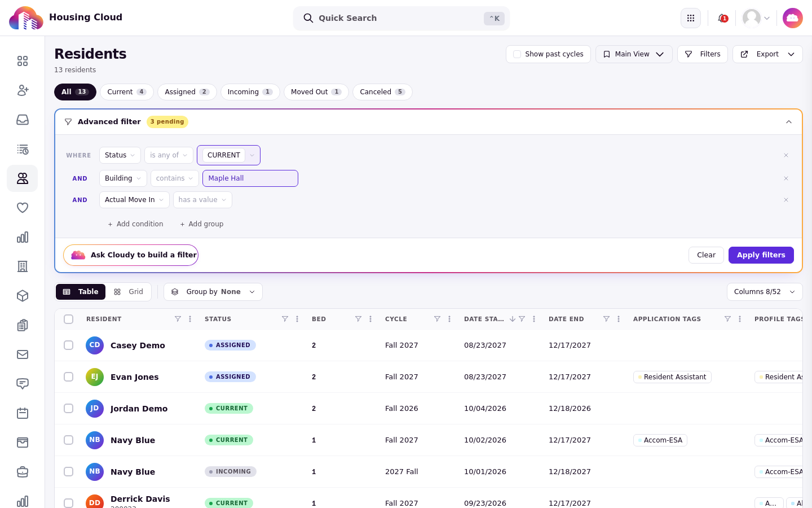Click the Quick Search box
This screenshot has width=812, height=508.
click(x=401, y=18)
